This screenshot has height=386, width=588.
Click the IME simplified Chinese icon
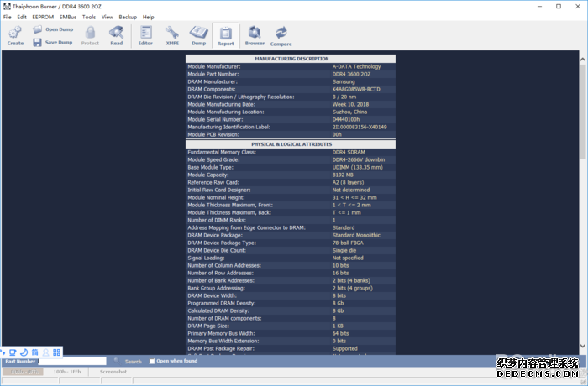34,352
